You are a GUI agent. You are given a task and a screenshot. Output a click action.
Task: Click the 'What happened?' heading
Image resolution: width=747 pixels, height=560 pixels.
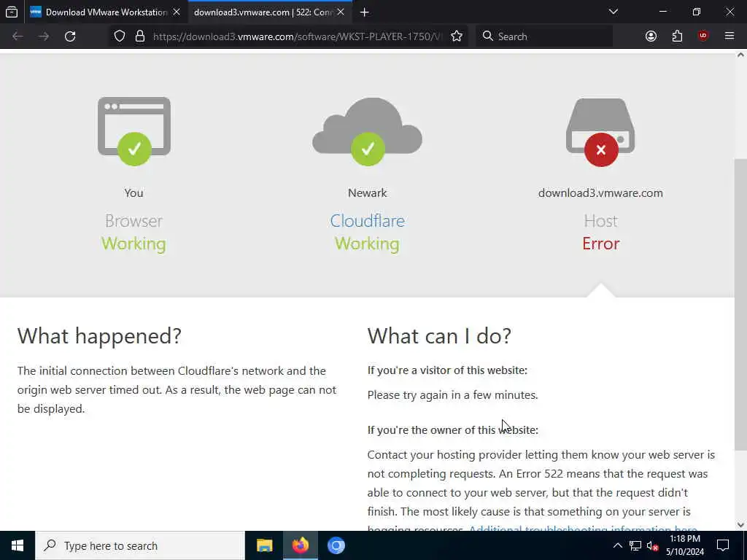tap(99, 335)
